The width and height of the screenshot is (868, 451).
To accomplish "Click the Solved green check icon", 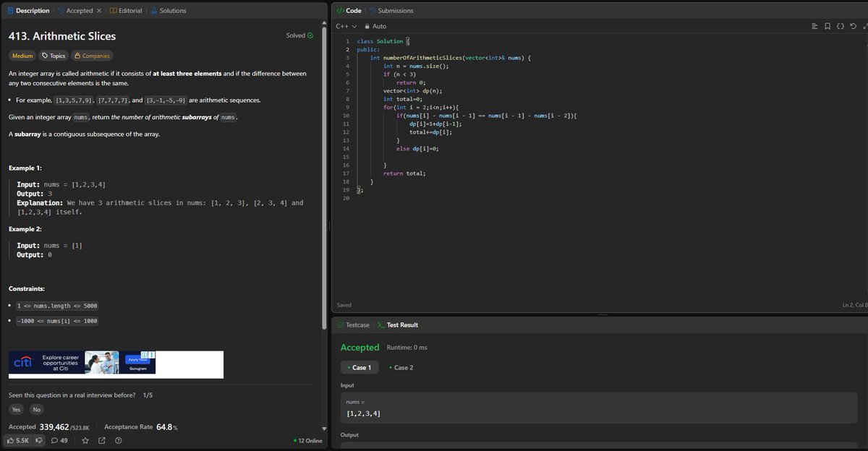I will coord(310,35).
